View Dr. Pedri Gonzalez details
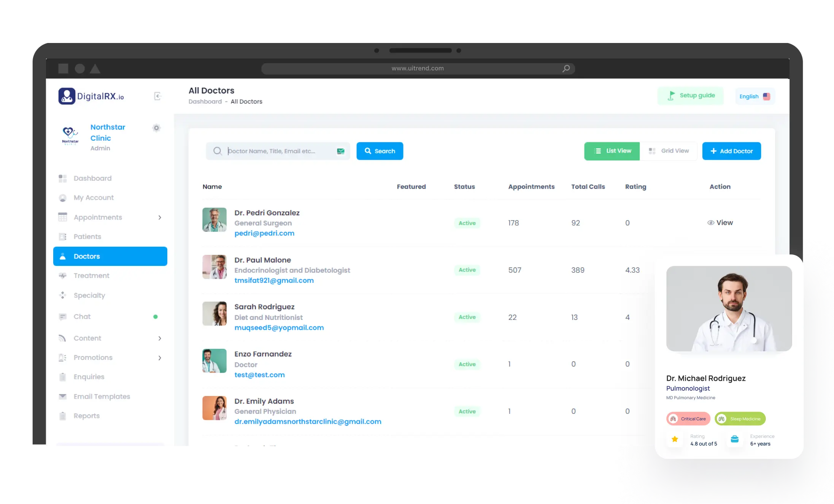 click(x=720, y=223)
